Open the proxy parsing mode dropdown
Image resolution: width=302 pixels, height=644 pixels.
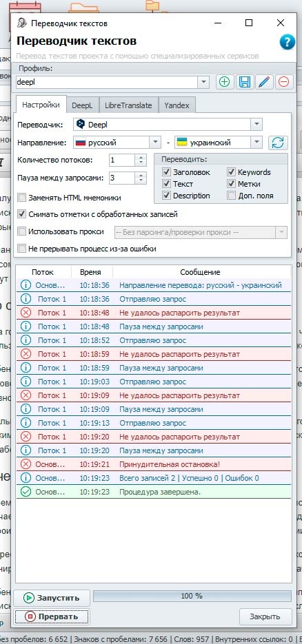coord(281,233)
